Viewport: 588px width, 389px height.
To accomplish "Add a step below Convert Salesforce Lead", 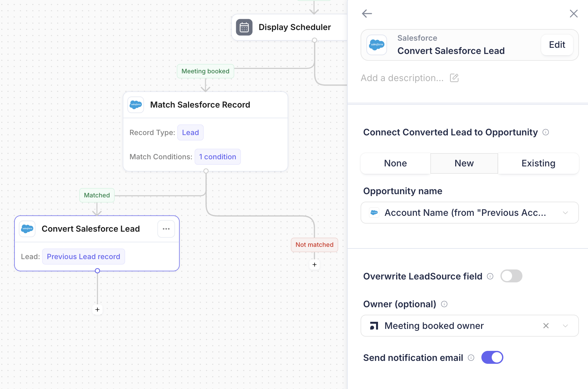I will click(x=97, y=310).
